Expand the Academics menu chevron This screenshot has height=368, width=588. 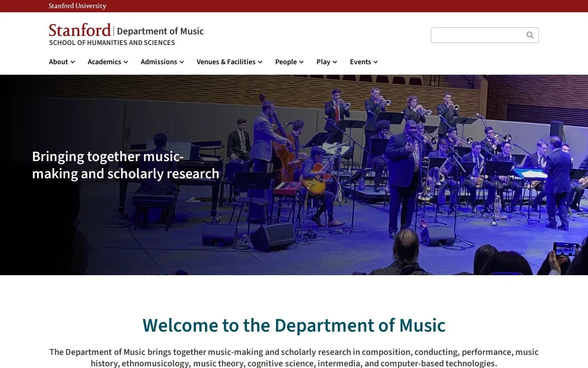pos(126,62)
